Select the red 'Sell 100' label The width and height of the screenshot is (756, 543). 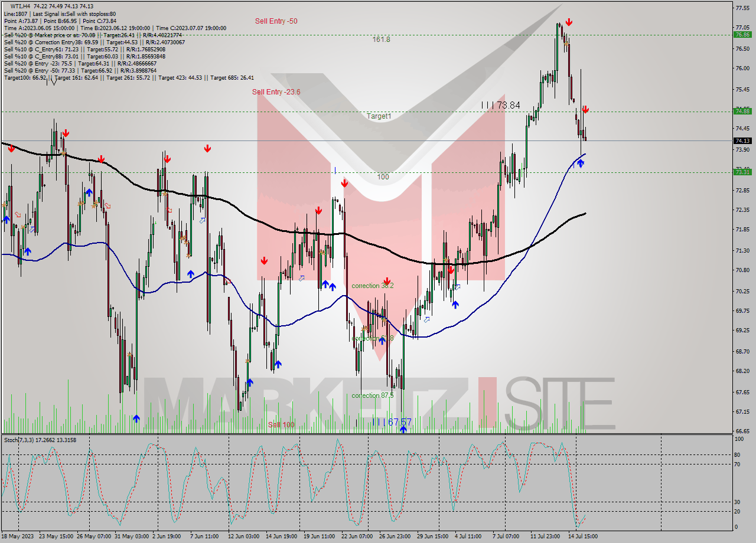point(281,425)
